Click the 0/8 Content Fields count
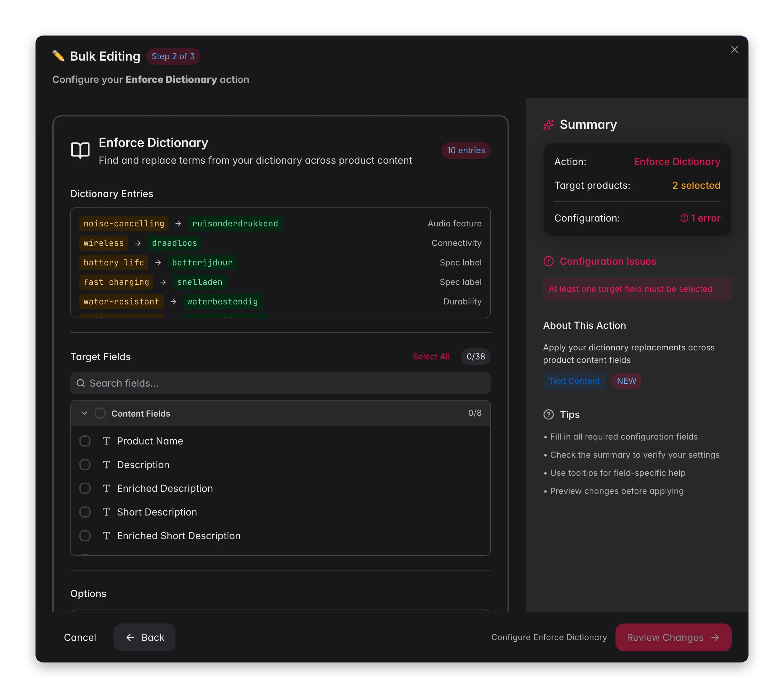Image resolution: width=784 pixels, height=698 pixels. point(475,413)
